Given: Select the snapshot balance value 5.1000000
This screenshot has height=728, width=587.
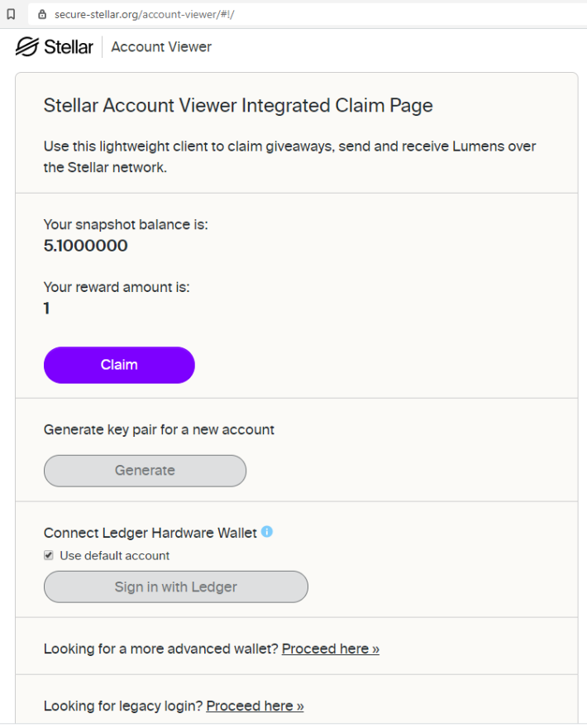Looking at the screenshot, I should pos(85,246).
